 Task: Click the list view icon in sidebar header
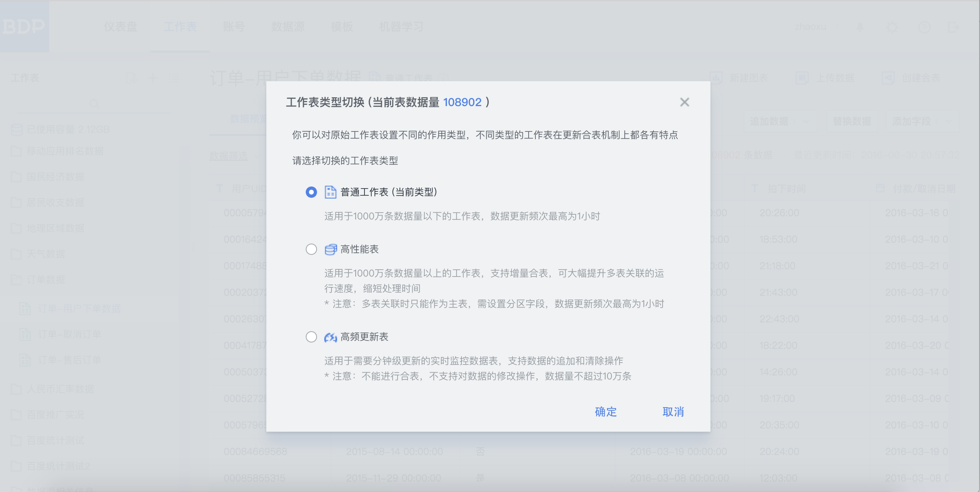(173, 78)
